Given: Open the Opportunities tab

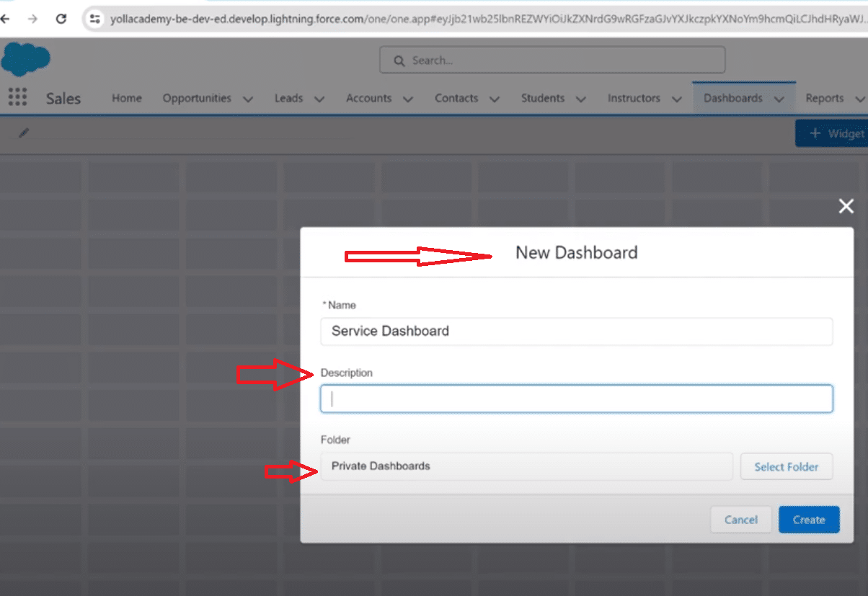Looking at the screenshot, I should pyautogui.click(x=197, y=98).
